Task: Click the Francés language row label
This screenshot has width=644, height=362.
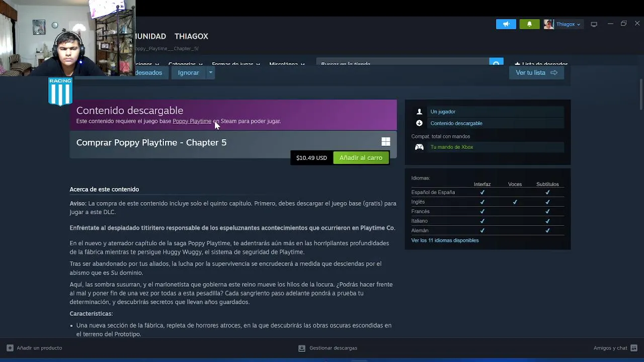Action: [420, 212]
